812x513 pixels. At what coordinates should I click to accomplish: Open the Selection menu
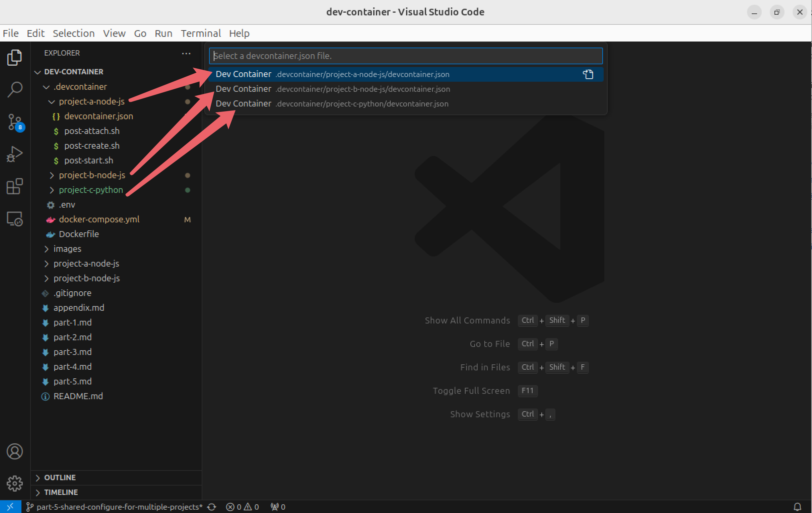pos(73,33)
